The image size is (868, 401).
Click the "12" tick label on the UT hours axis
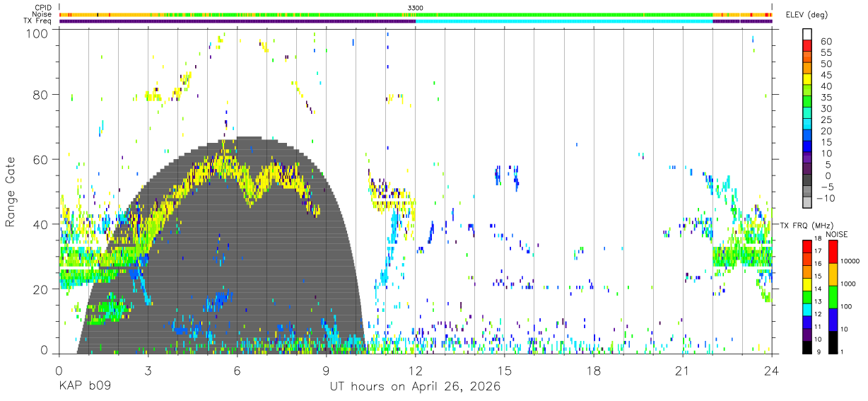[x=416, y=369]
